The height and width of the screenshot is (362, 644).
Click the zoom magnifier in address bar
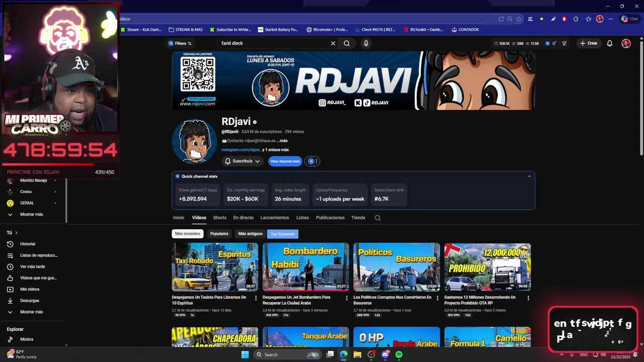click(x=510, y=19)
